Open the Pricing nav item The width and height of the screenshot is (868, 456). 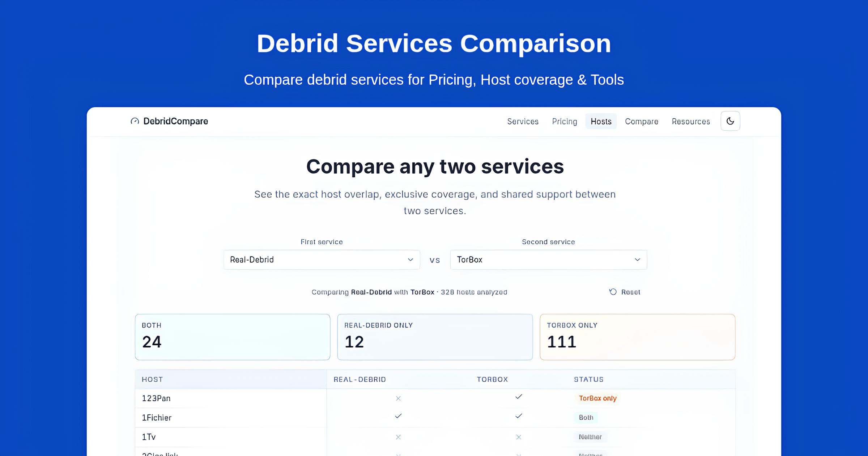pos(565,122)
